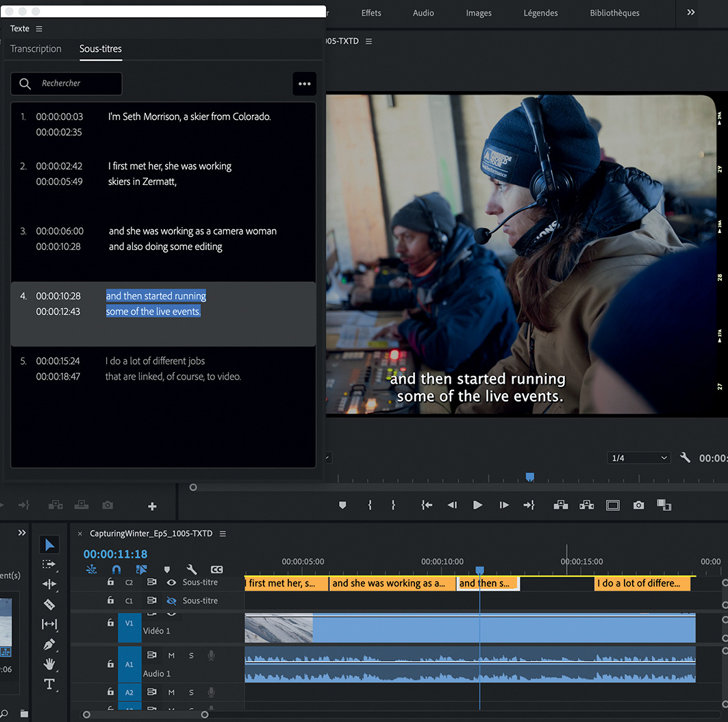Viewport: 728px width, 722px height.
Task: Open the Texte panel menu
Action: coord(39,29)
